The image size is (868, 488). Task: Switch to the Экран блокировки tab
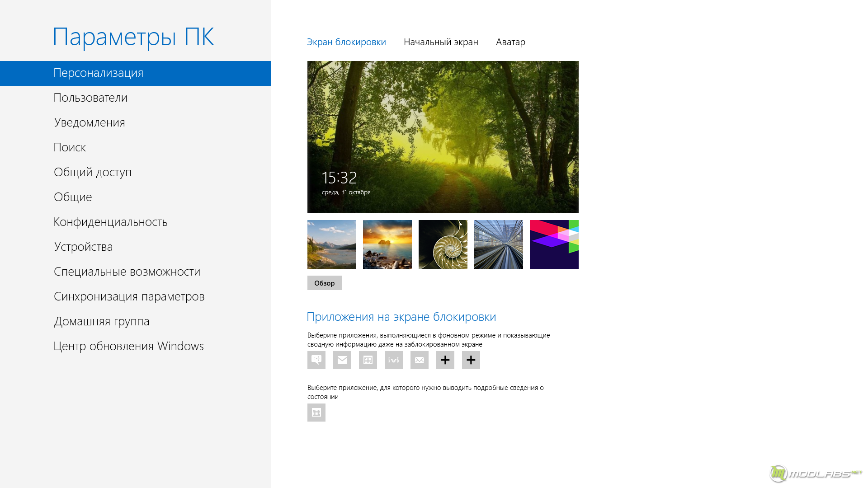tap(346, 42)
